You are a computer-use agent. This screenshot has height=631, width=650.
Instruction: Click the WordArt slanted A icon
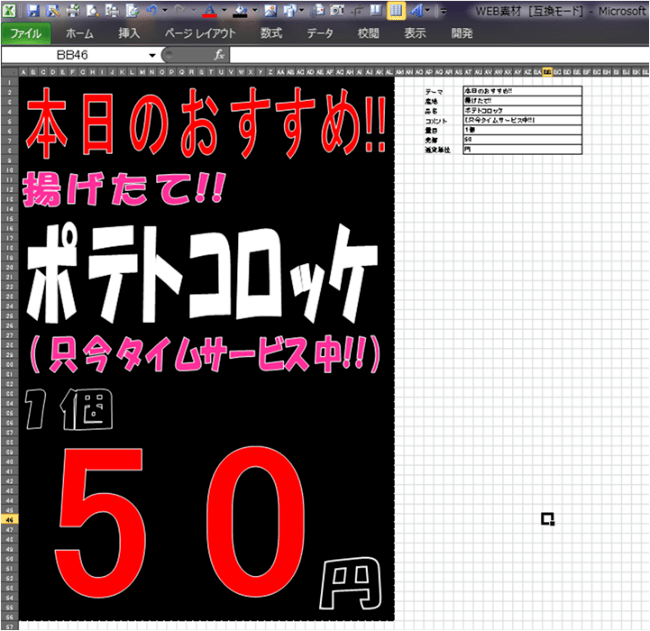pos(416,10)
